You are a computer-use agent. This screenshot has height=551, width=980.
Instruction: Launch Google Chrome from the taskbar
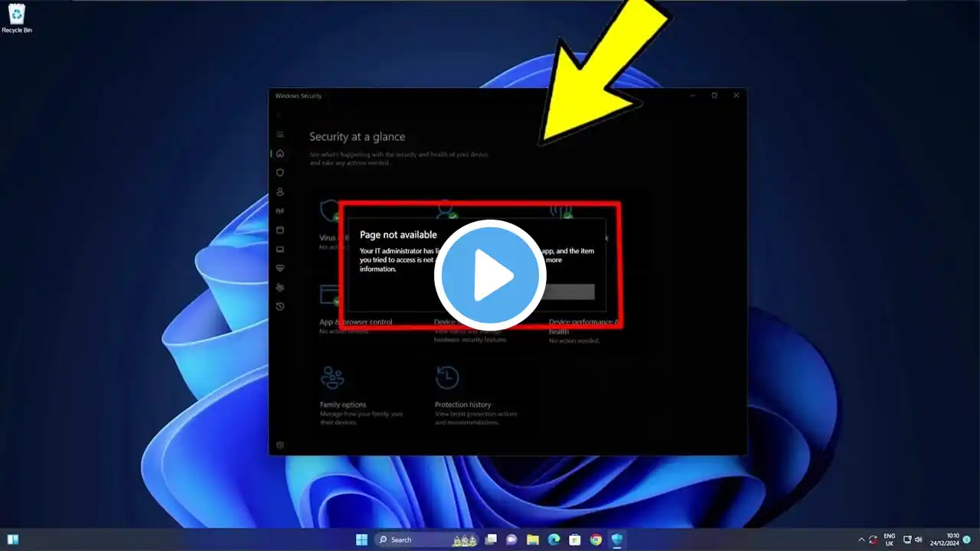(596, 540)
